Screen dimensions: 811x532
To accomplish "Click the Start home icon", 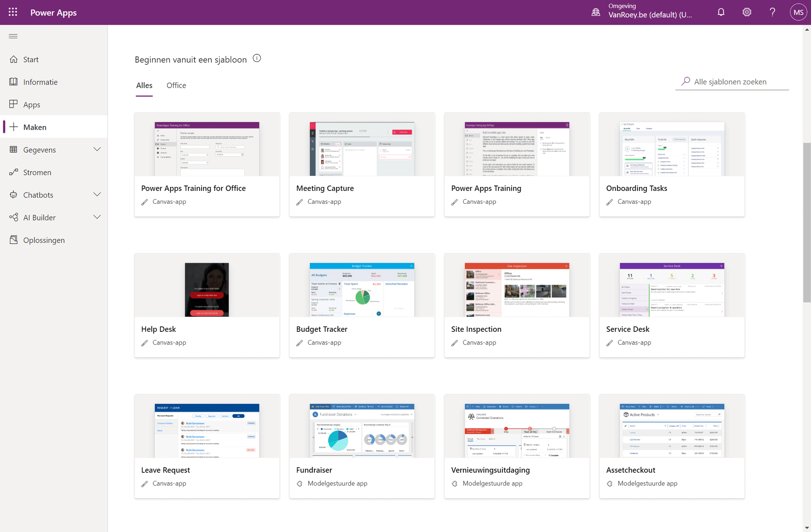I will pos(13,59).
